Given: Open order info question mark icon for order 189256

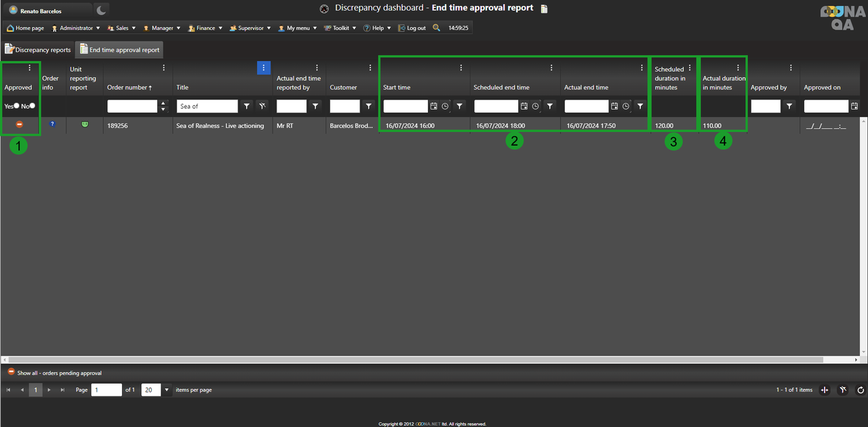Looking at the screenshot, I should tap(52, 124).
